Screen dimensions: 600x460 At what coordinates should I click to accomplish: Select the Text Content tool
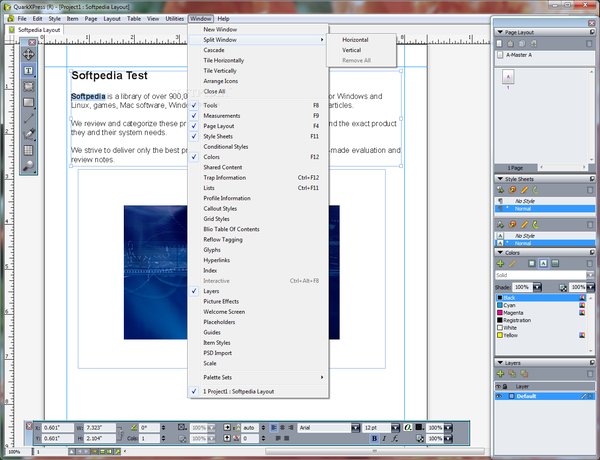pyautogui.click(x=28, y=71)
